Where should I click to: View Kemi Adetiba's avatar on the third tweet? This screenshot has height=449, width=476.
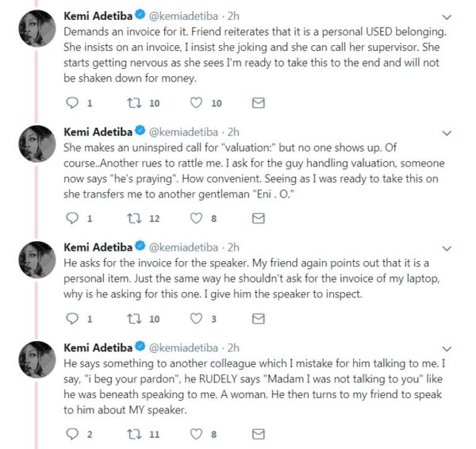point(37,260)
